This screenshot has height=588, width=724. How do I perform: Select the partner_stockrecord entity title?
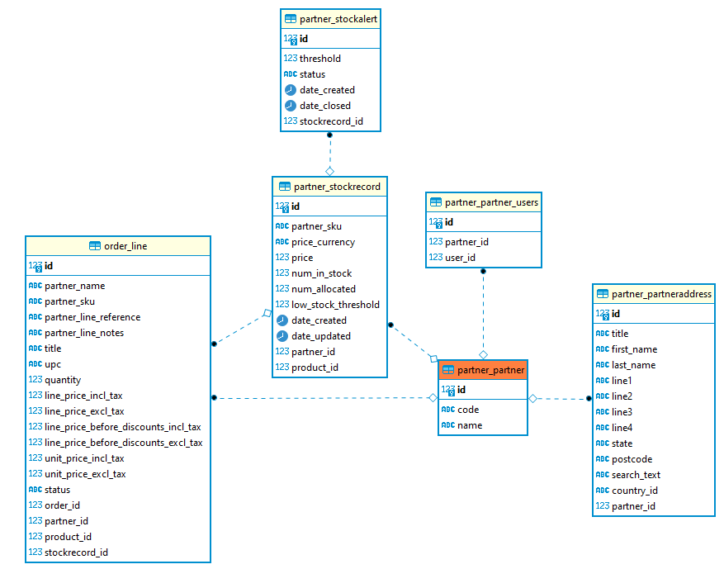click(x=337, y=187)
